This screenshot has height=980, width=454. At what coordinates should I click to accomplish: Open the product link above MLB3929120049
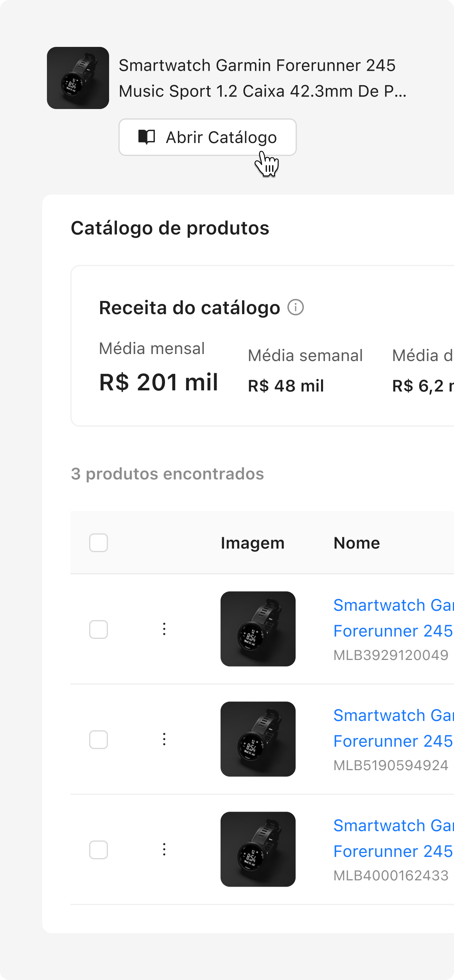point(393,618)
